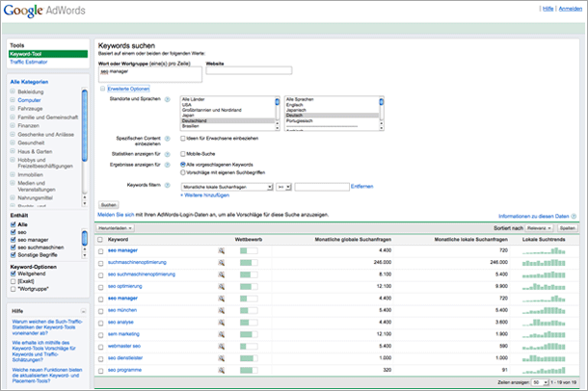Click competition bar for webmaster seo
The image size is (588, 391).
click(249, 347)
